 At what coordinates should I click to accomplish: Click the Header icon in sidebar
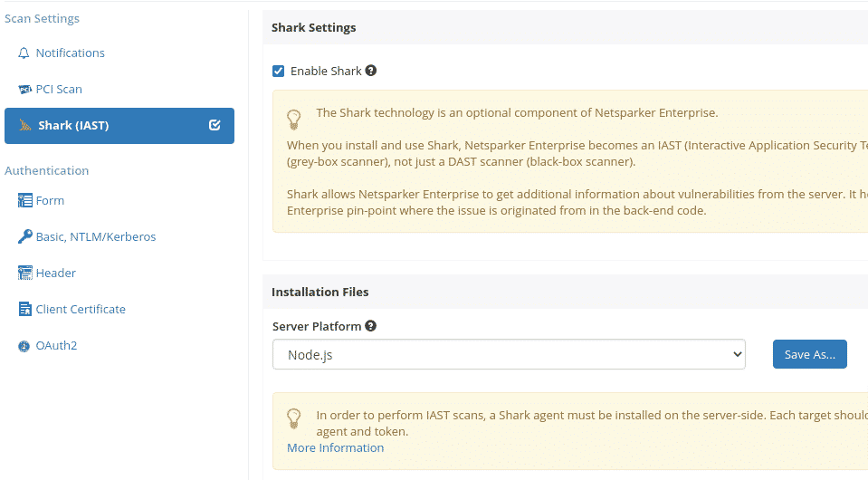25,273
